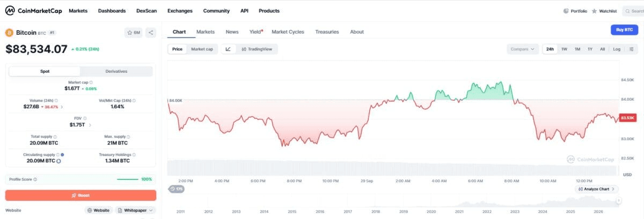Switch to the News tab
Screen dimensions: 644x219
point(232,32)
